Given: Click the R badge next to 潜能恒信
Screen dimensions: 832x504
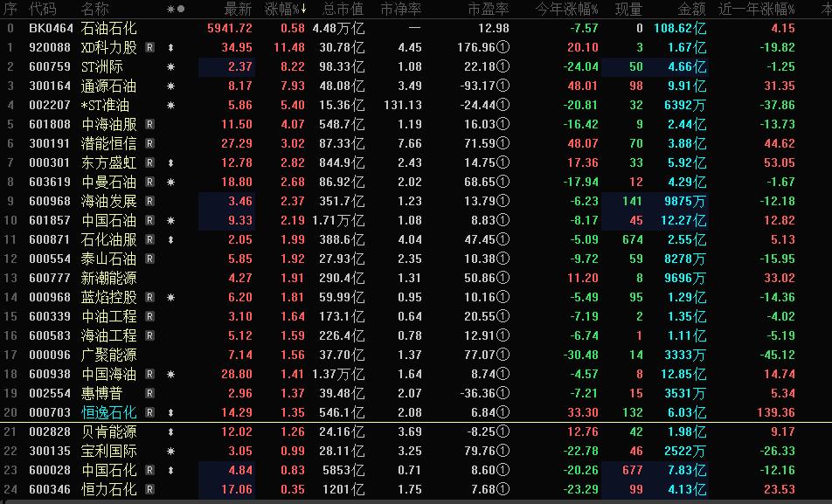Looking at the screenshot, I should click(149, 144).
